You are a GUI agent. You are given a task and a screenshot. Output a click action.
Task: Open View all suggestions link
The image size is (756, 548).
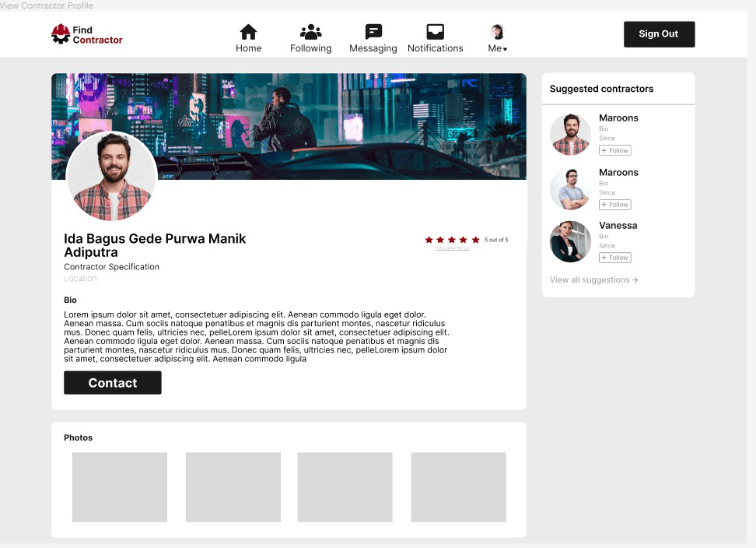coord(593,279)
